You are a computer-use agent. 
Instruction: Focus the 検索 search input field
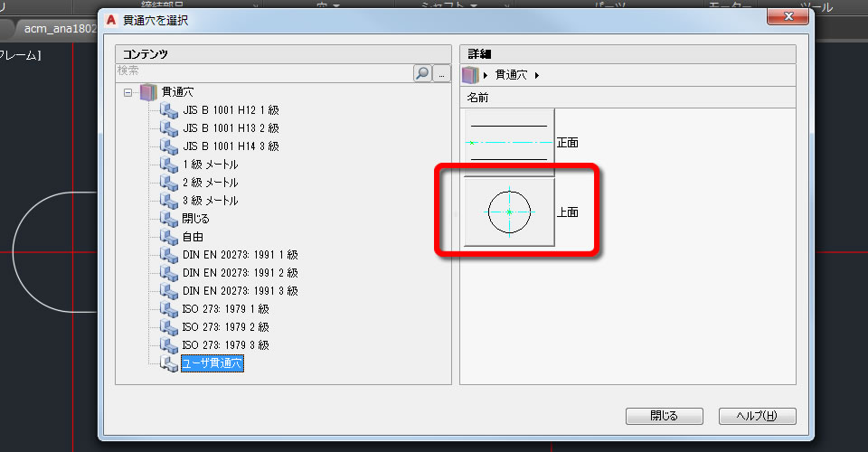click(264, 72)
